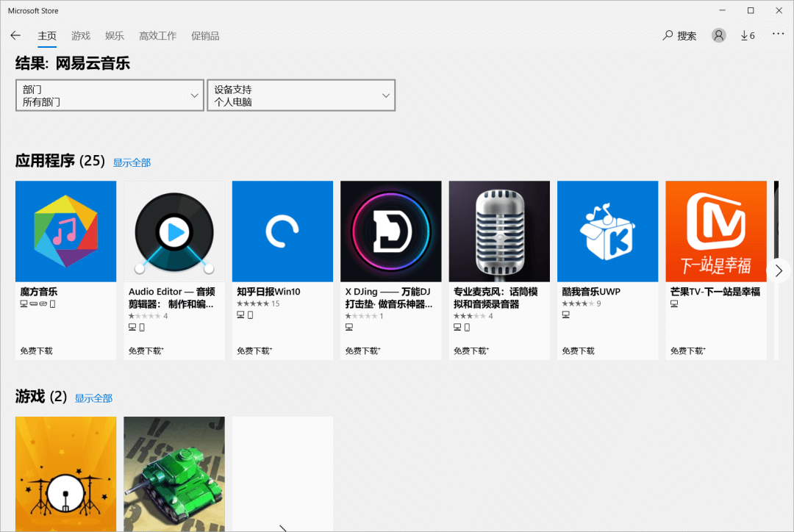The image size is (794, 532).
Task: Click the 知乎日报Win10 title text
Action: click(268, 292)
